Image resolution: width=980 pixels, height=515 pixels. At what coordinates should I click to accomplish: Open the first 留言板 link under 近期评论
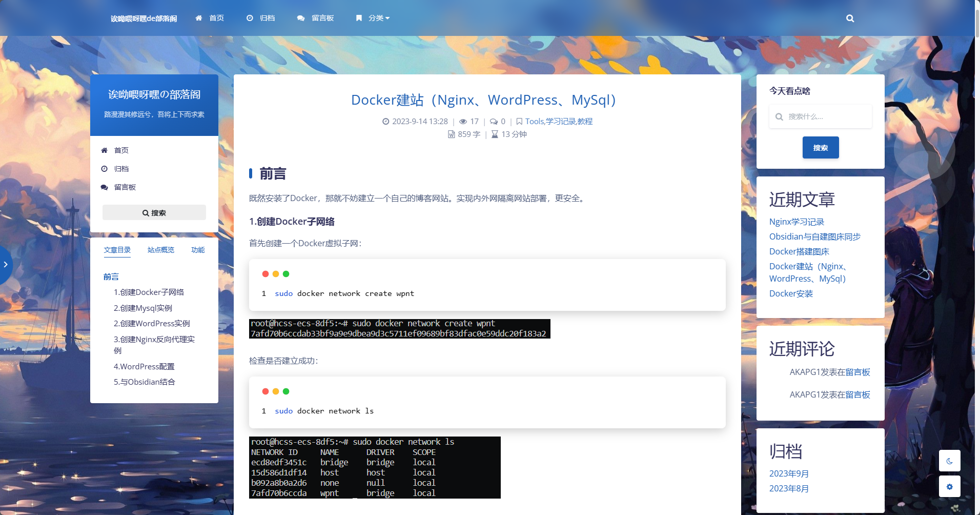pyautogui.click(x=858, y=372)
